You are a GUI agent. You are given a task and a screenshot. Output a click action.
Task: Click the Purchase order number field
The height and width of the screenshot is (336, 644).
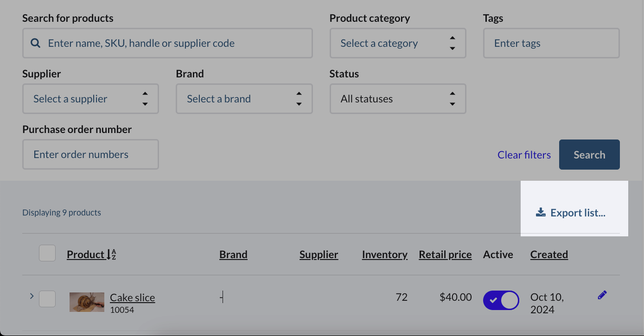click(x=90, y=154)
